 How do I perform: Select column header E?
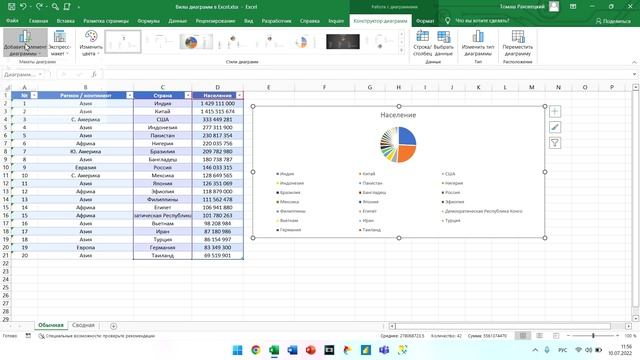pyautogui.click(x=269, y=87)
